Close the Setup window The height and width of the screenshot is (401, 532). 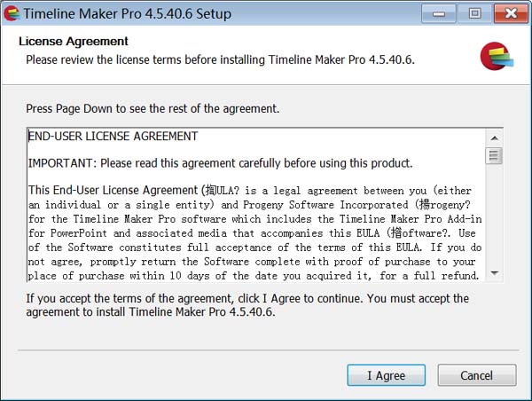click(512, 13)
